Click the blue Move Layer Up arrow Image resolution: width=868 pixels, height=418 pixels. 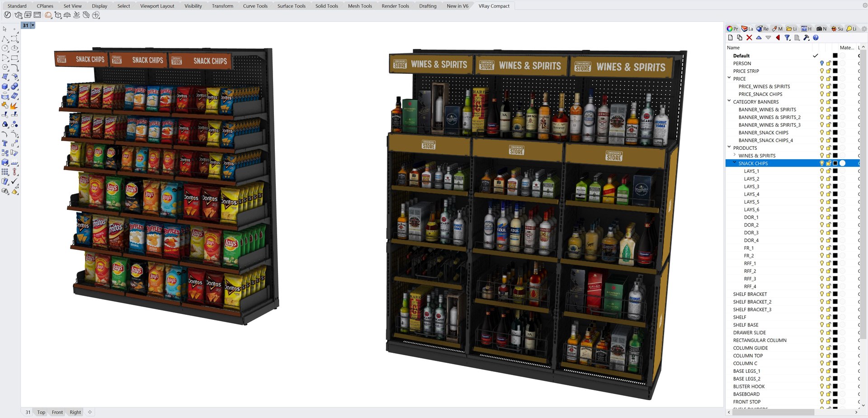click(759, 38)
